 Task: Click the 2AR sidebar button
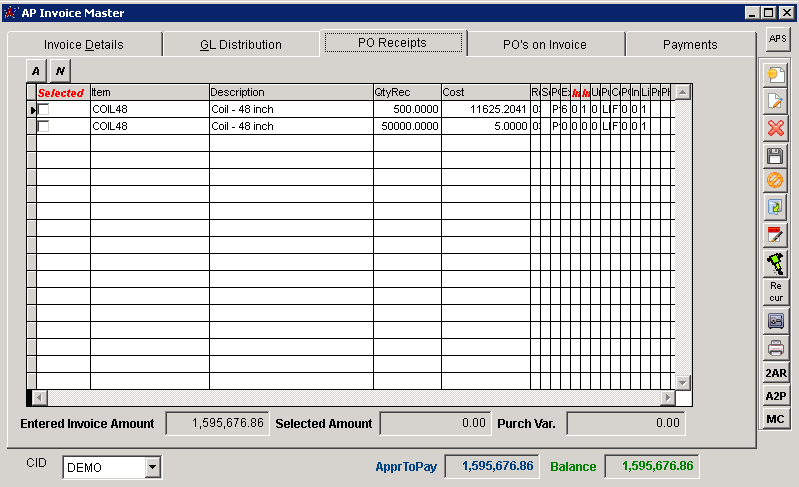point(776,374)
